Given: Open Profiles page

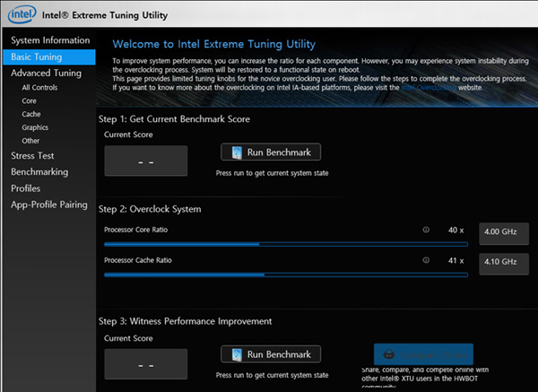Looking at the screenshot, I should tap(25, 188).
